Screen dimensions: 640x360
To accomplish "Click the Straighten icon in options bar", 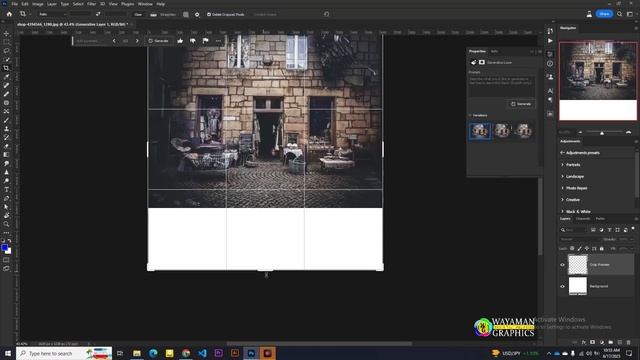I will coord(153,14).
